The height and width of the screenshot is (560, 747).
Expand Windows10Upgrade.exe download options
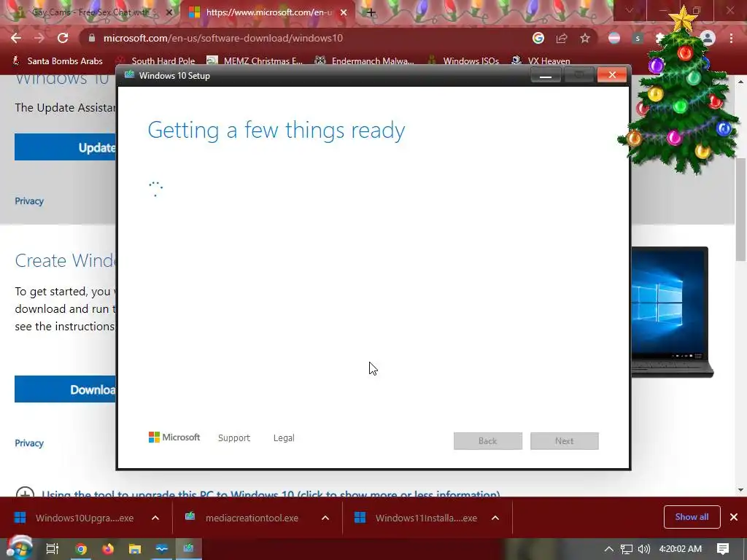click(x=155, y=518)
